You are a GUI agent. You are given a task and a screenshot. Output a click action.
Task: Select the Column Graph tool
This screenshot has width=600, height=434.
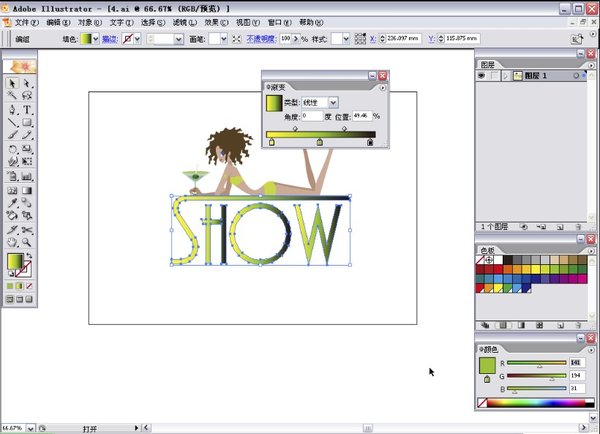26,176
